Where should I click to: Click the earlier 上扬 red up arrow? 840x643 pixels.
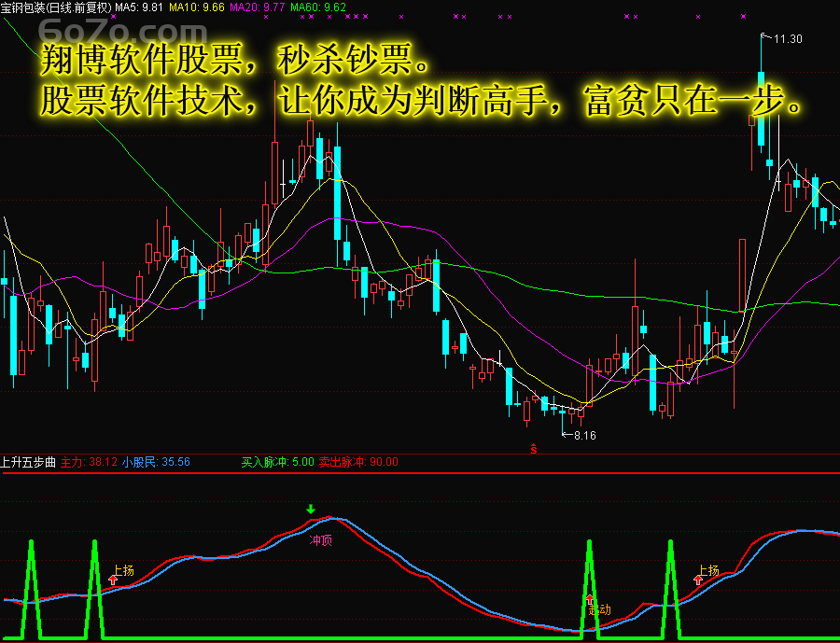click(x=113, y=580)
